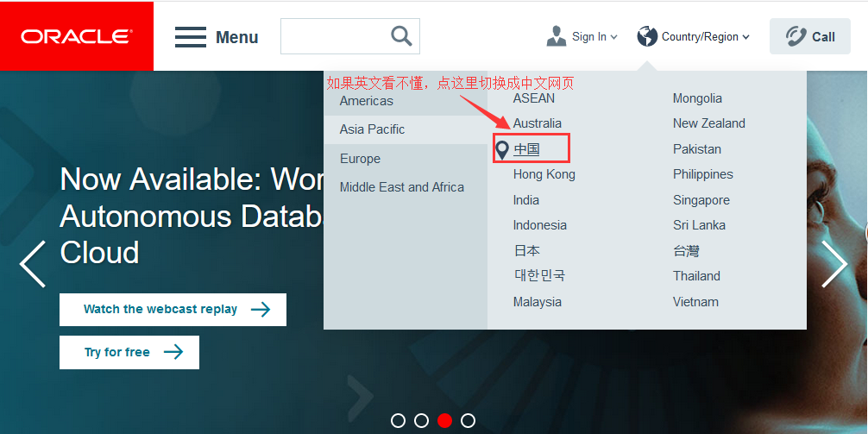Image resolution: width=868 pixels, height=434 pixels.
Task: Choose Australia from the country list
Action: pyautogui.click(x=537, y=123)
